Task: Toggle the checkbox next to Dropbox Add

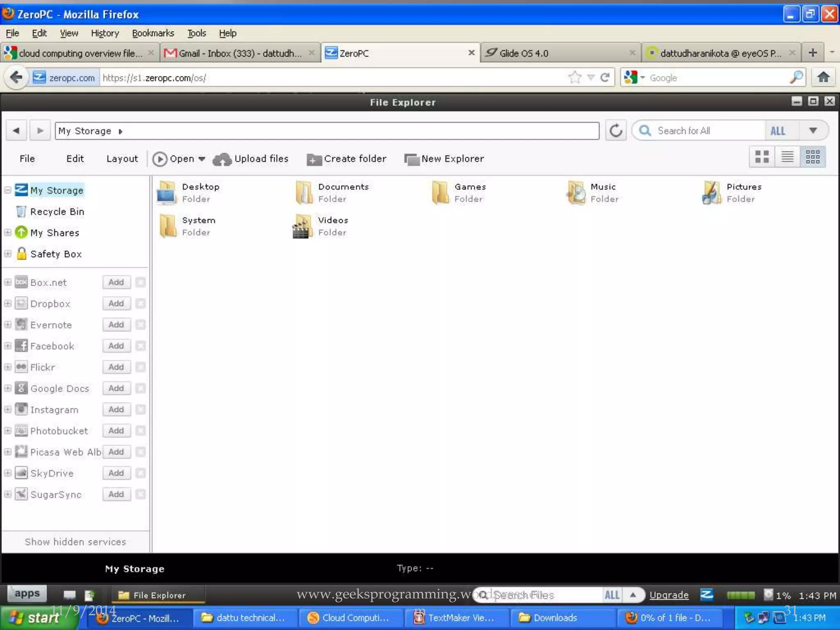Action: [140, 304]
